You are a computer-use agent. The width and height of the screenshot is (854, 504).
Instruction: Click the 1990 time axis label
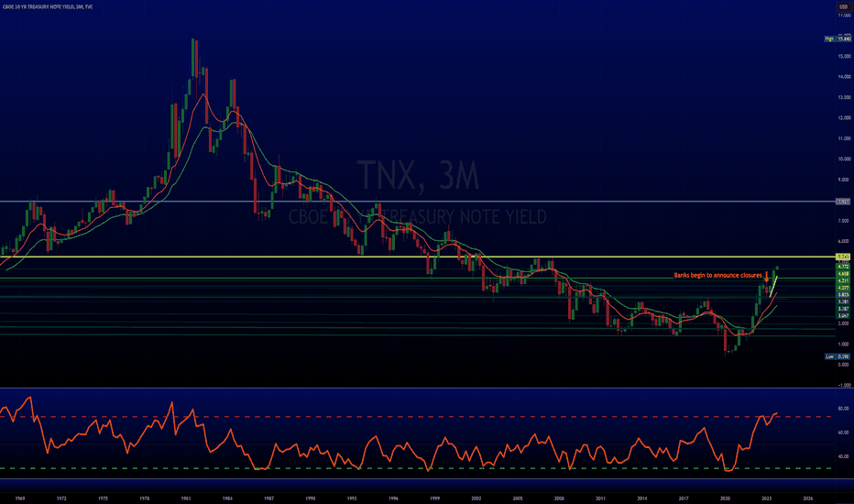point(311,499)
